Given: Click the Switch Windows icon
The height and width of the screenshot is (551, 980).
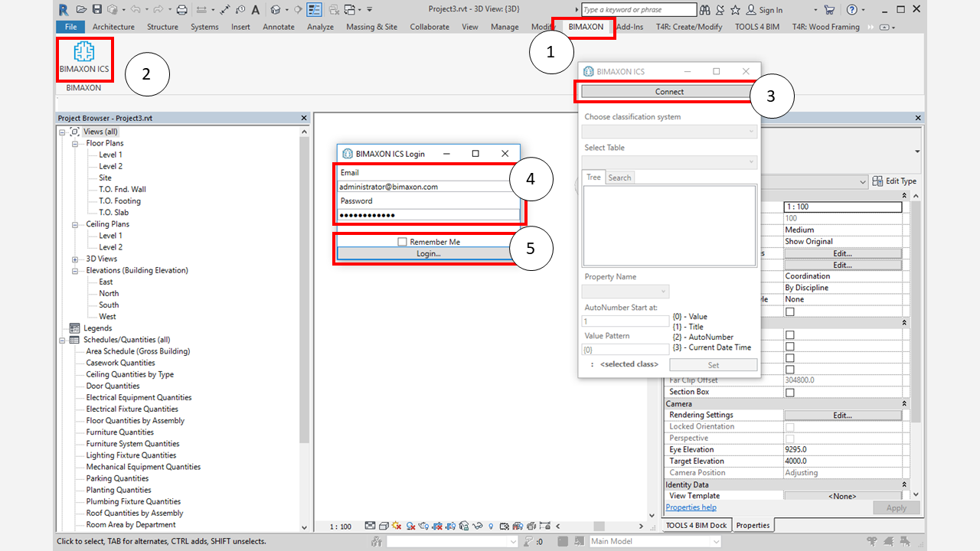Looking at the screenshot, I should coord(348,9).
